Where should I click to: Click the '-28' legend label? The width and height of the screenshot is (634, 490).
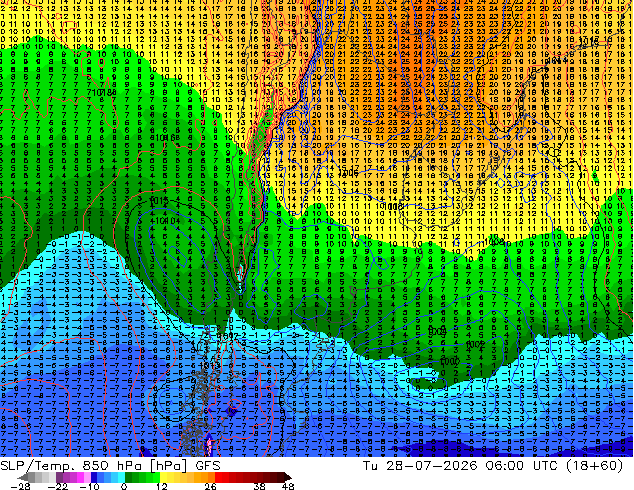[20, 486]
